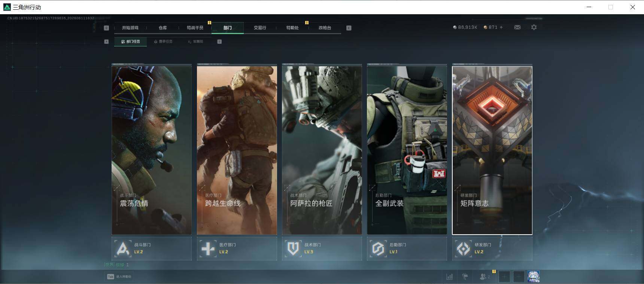
Task: Open the 震荡危情 combat department card
Action: 152,150
